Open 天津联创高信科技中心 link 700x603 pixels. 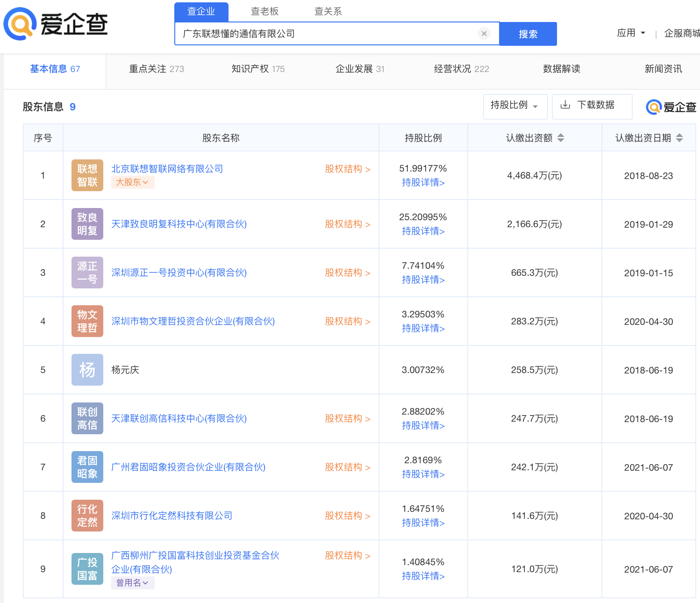[179, 418]
